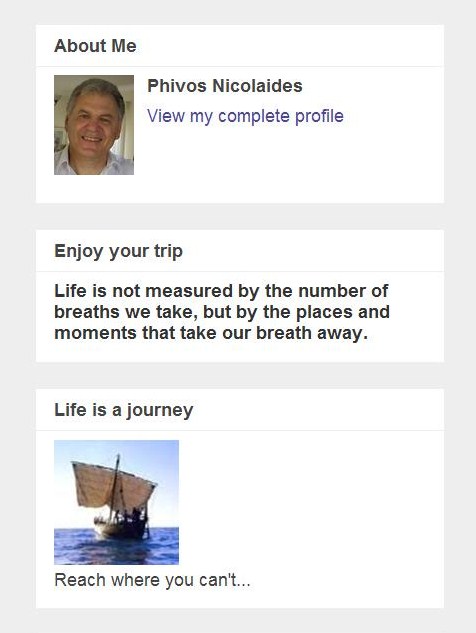Click the quote line moments that take our breath away
476x633 pixels.
[211, 333]
